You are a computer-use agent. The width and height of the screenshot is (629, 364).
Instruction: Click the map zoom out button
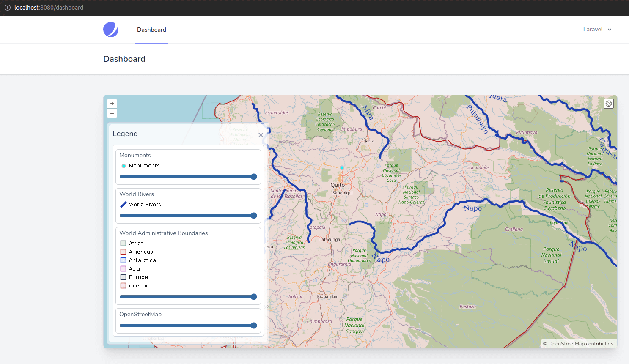[x=112, y=113]
